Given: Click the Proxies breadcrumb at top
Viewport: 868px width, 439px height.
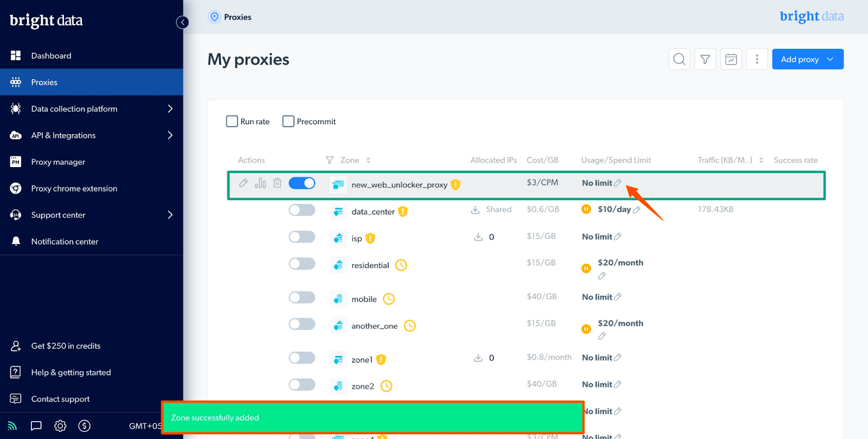Looking at the screenshot, I should point(238,17).
